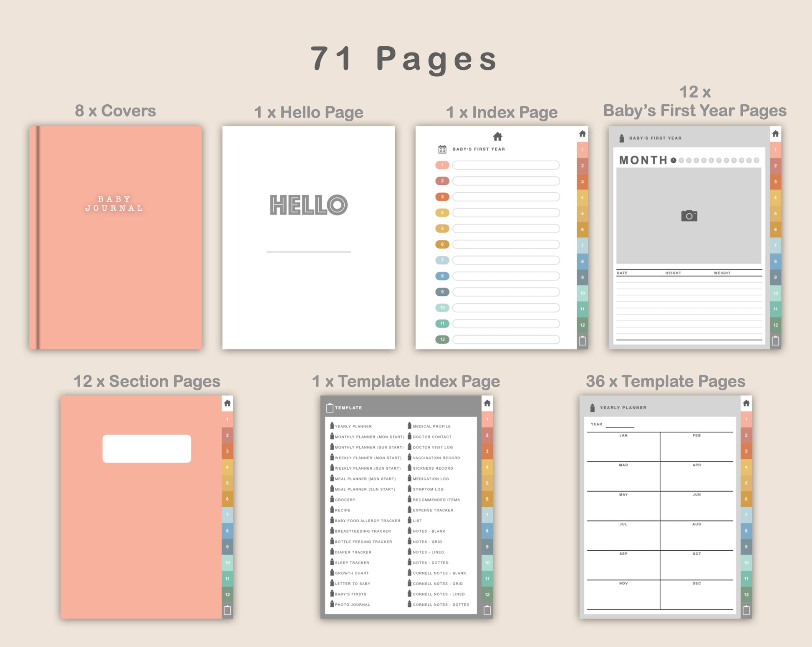Select the last month dot in the MONTH row
This screenshot has height=647, width=812.
(757, 161)
